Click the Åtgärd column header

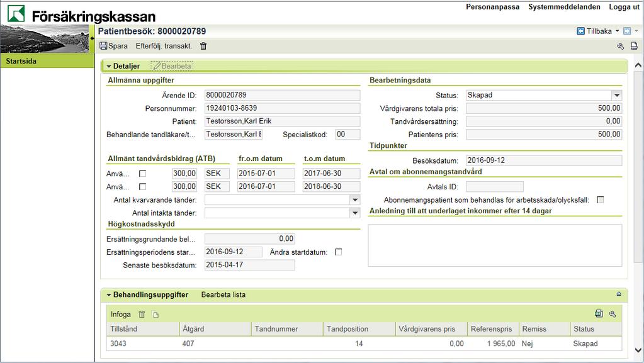click(215, 329)
